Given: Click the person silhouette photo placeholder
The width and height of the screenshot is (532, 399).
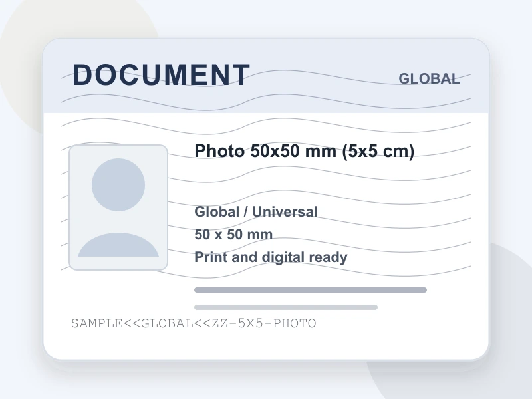Looking at the screenshot, I should tap(118, 207).
